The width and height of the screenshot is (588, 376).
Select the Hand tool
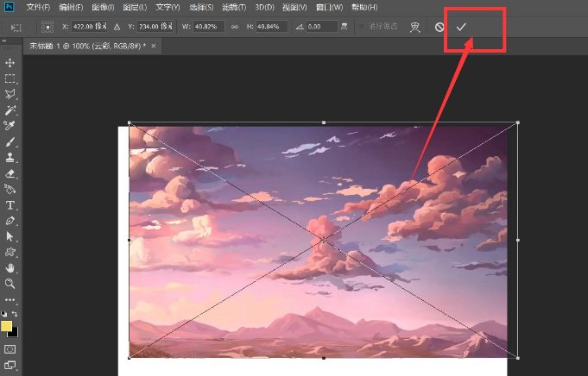coord(9,267)
